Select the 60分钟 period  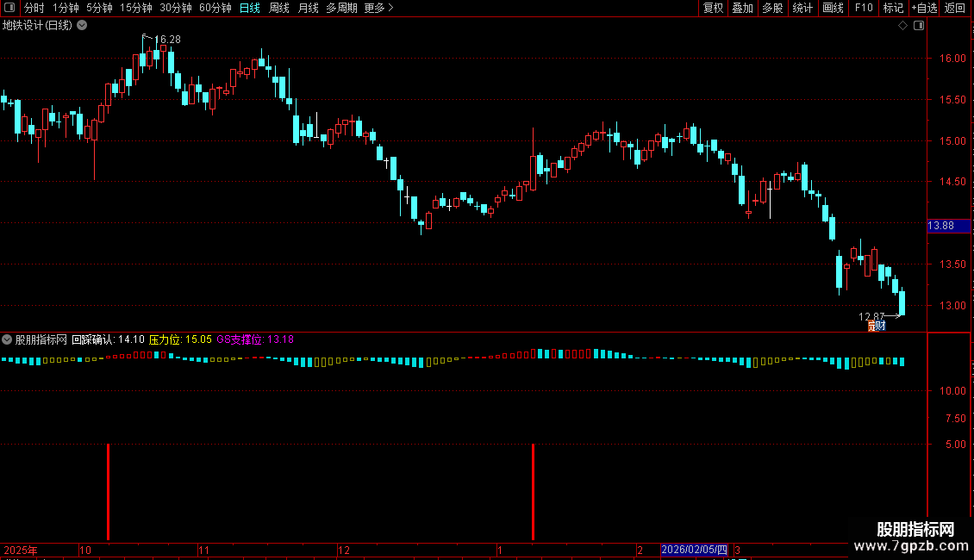pos(215,8)
